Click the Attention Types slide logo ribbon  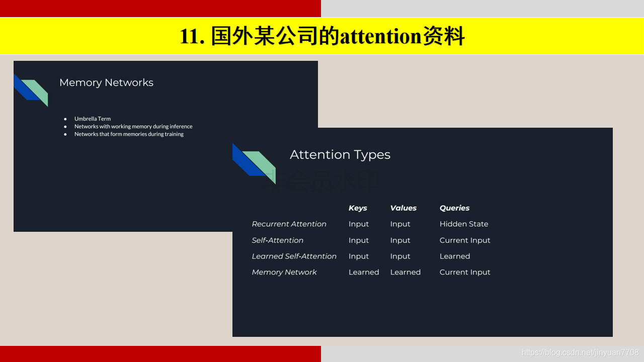point(254,162)
